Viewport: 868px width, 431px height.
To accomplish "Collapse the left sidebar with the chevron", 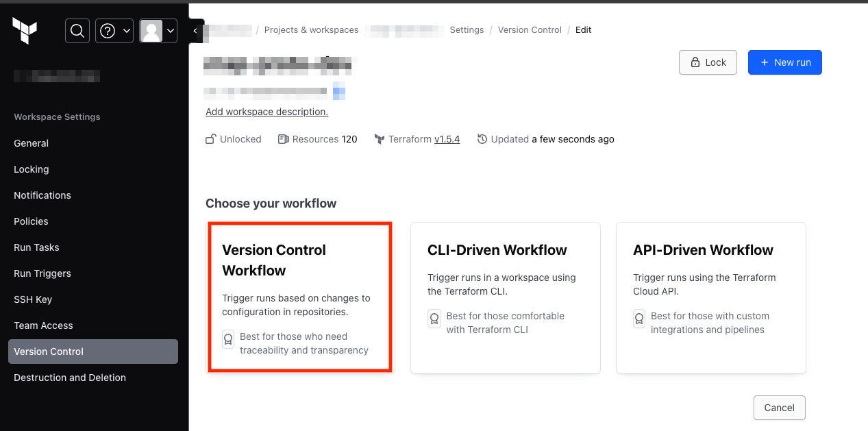I will coord(195,31).
